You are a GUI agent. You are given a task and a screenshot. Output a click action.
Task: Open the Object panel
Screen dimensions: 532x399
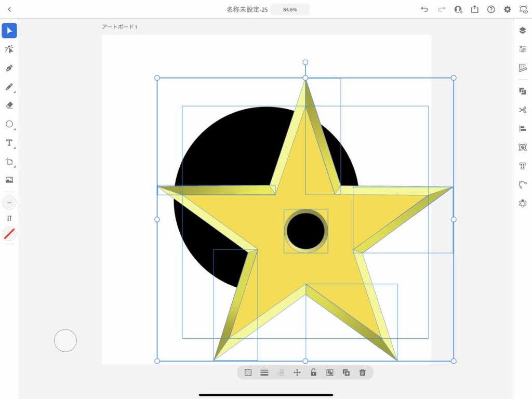(x=523, y=147)
